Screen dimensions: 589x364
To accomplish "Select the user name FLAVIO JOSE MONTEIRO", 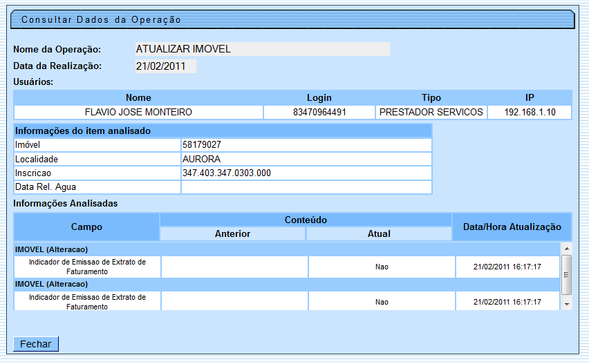I will [x=138, y=112].
